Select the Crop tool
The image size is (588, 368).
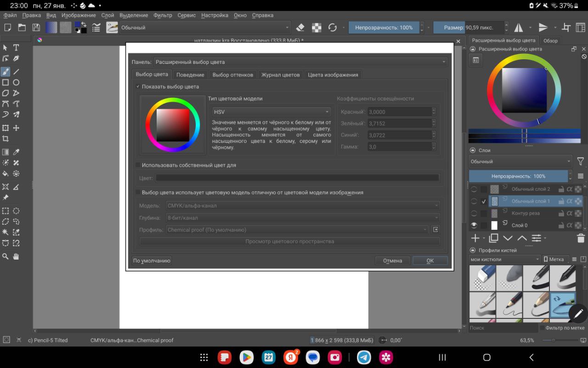[x=6, y=139]
